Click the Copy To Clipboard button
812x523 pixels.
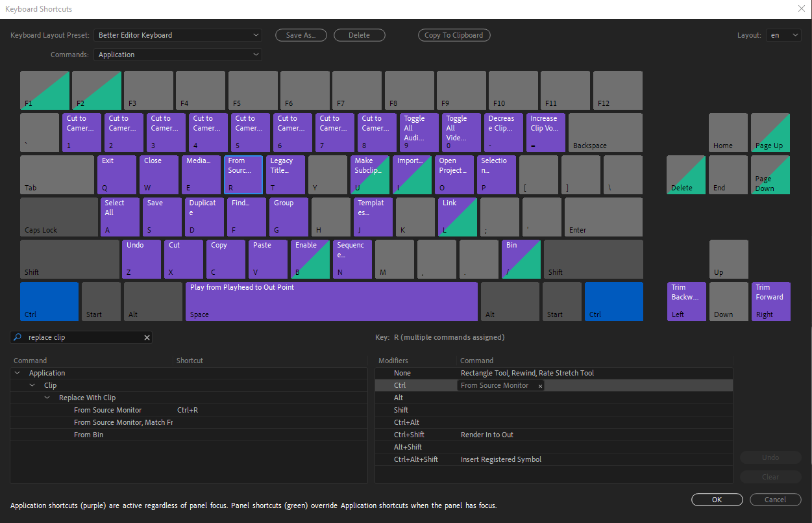454,35
